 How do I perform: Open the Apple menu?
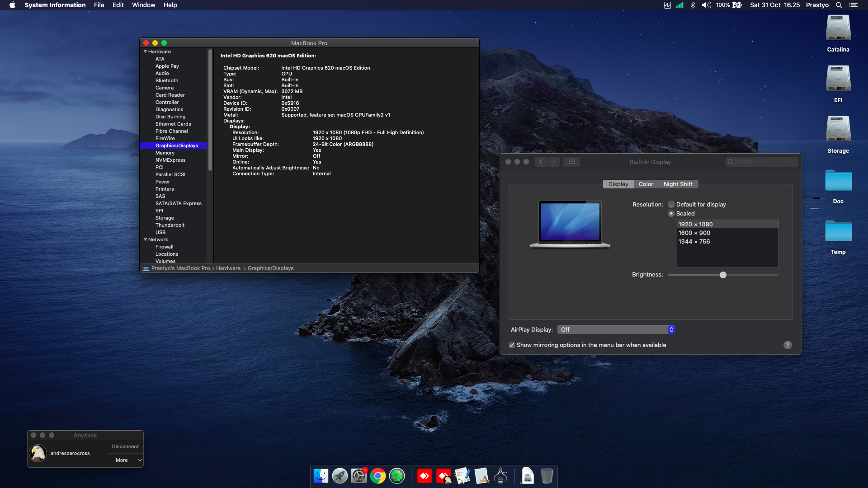click(x=12, y=5)
